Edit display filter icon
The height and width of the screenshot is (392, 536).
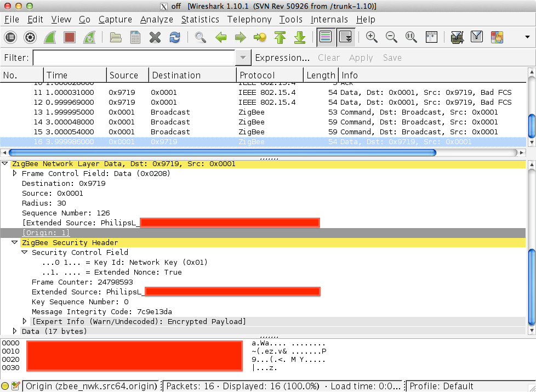pyautogui.click(x=477, y=37)
